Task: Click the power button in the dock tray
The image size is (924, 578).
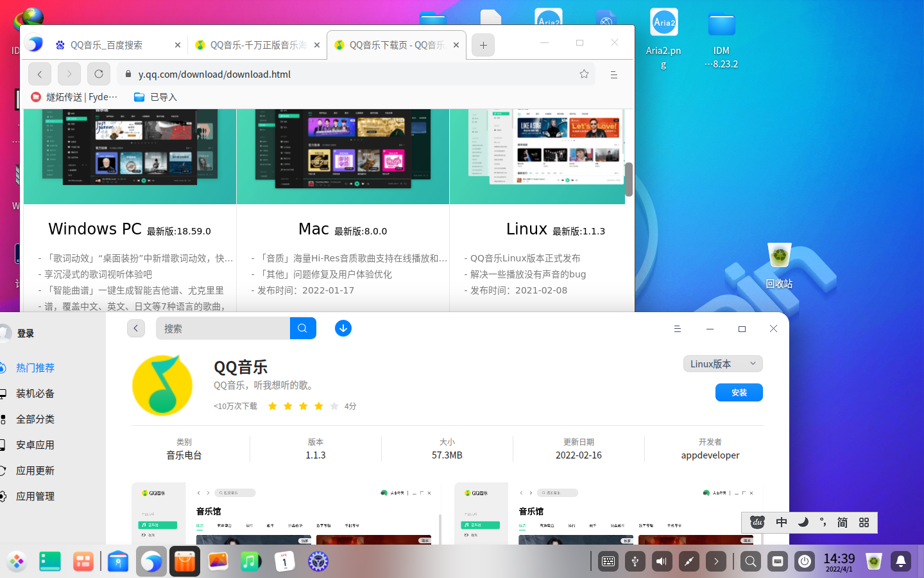Action: pyautogui.click(x=805, y=562)
